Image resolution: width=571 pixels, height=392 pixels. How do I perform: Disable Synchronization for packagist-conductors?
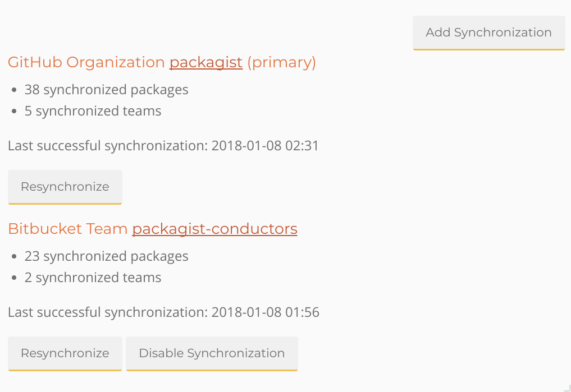212,353
